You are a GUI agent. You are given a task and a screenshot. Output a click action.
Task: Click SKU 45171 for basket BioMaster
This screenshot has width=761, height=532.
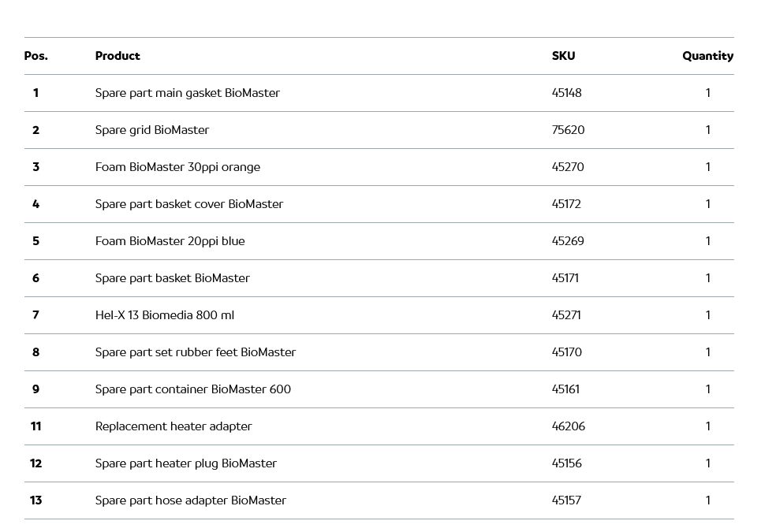tap(565, 278)
